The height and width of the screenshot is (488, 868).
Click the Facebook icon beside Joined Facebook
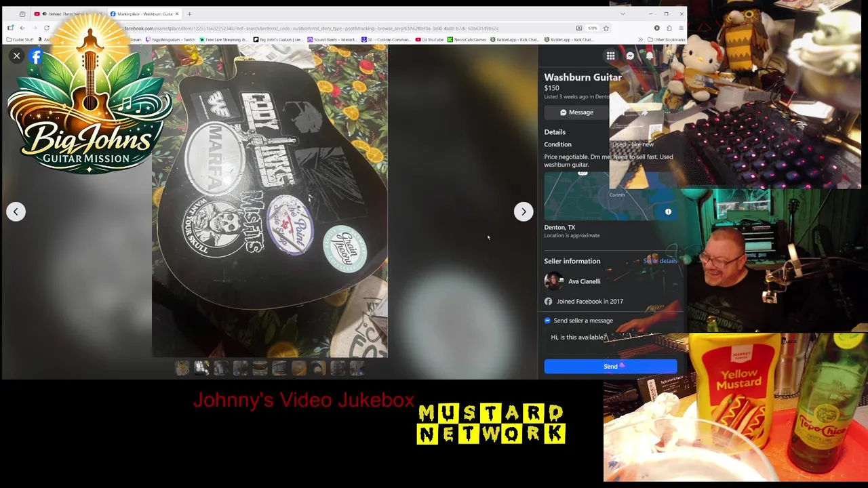pos(548,302)
